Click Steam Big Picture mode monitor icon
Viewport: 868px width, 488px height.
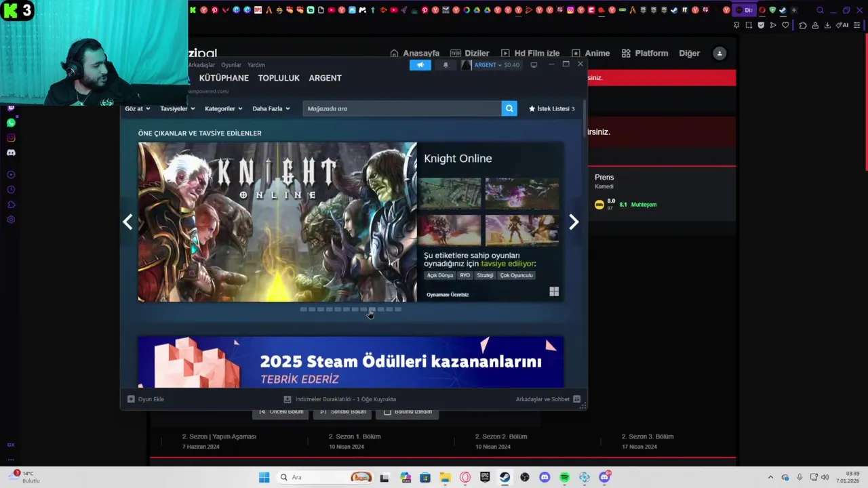[534, 65]
